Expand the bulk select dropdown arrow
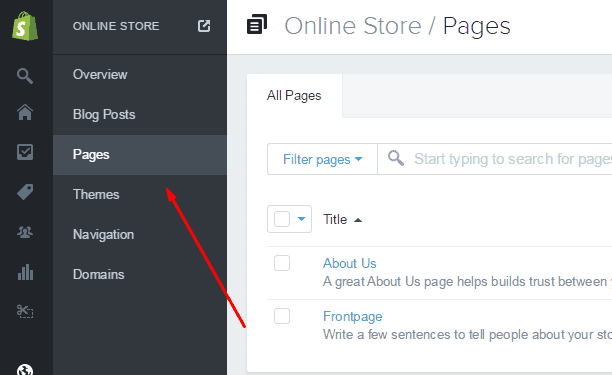Viewport: 612px width, 375px height. coord(301,219)
